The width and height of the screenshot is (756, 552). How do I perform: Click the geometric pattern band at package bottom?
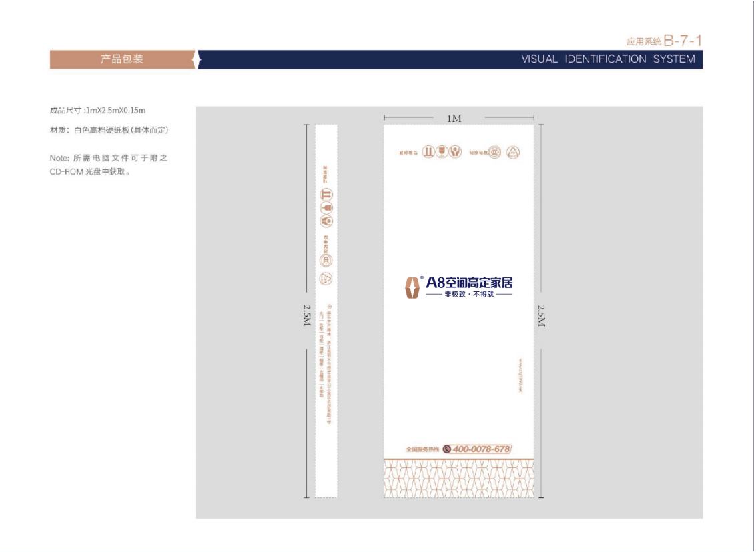[459, 478]
